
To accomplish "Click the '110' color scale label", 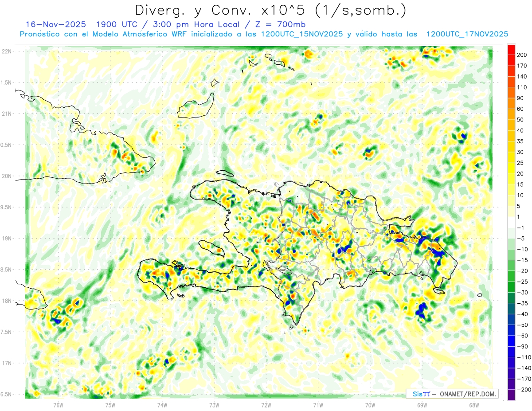I will tap(522, 87).
